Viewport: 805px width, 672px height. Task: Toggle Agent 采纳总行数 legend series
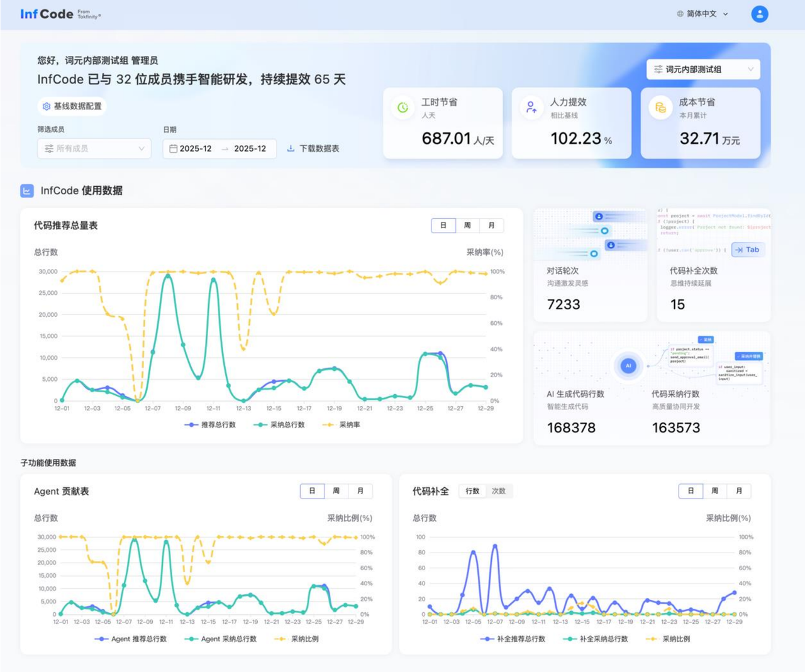point(221,639)
